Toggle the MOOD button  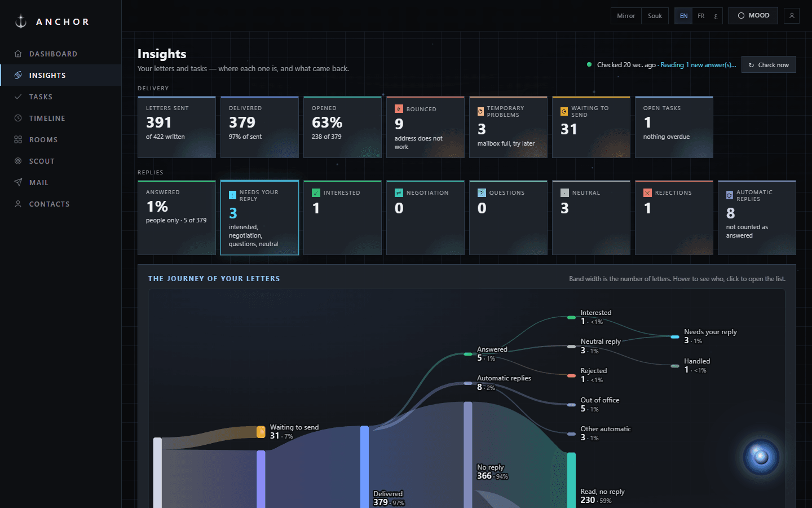coord(753,16)
